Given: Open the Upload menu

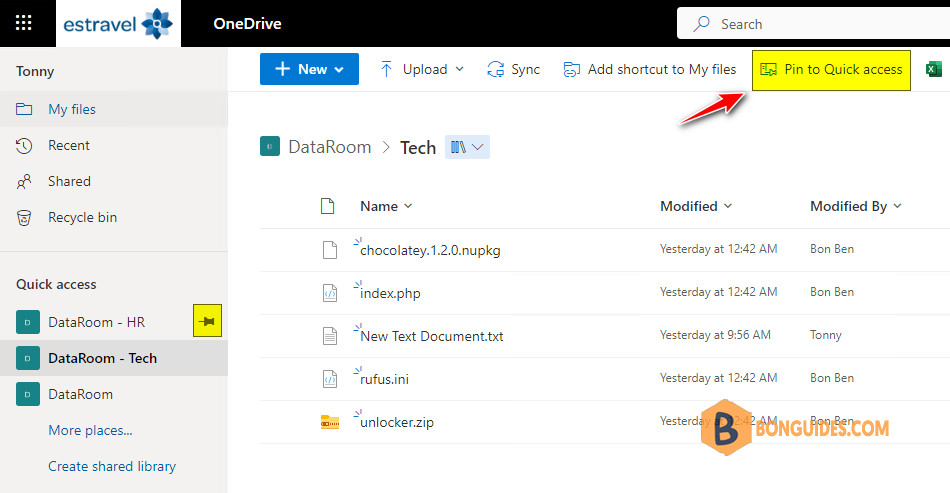Looking at the screenshot, I should pos(422,69).
